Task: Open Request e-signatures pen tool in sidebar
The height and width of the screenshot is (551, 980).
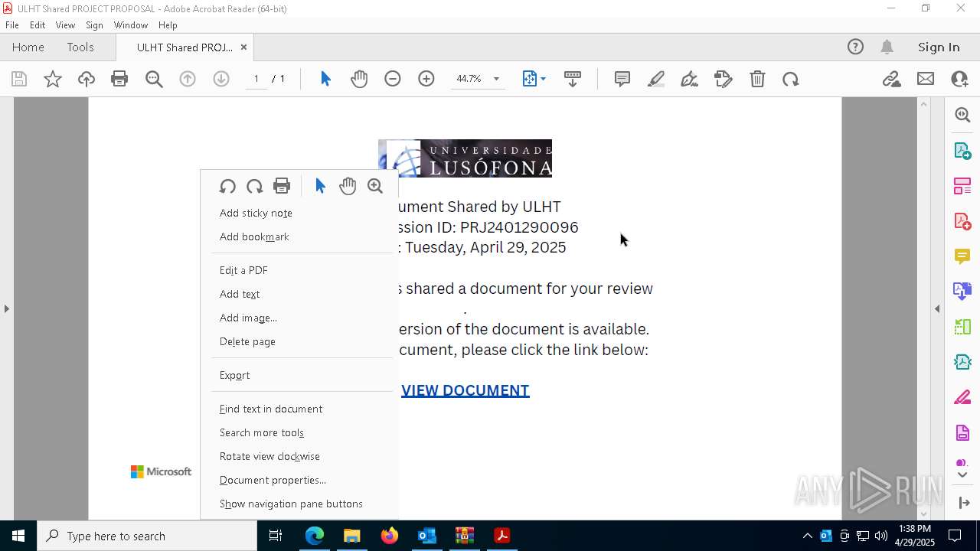Action: [962, 397]
